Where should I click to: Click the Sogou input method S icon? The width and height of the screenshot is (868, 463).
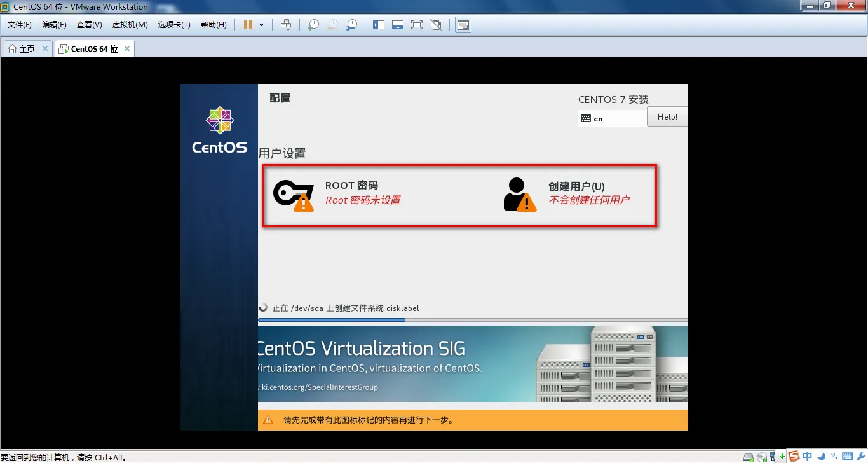[x=794, y=456]
